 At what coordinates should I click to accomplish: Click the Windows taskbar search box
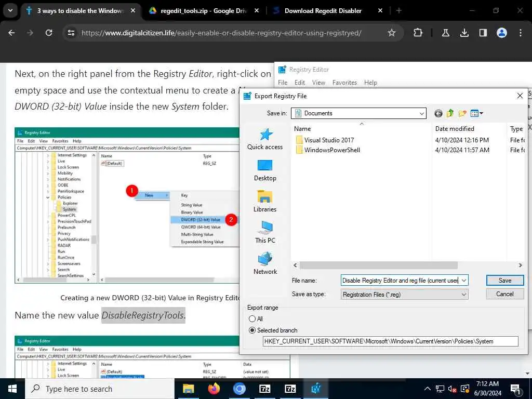click(x=100, y=389)
